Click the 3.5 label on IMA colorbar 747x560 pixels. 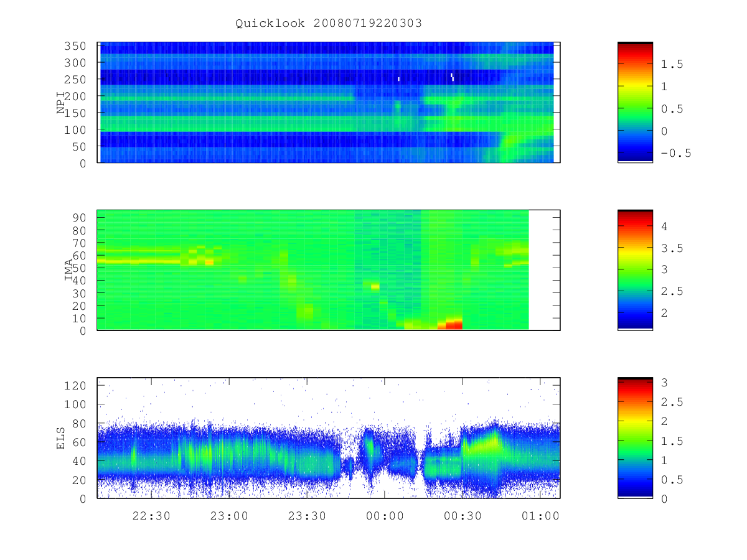pyautogui.click(x=672, y=248)
